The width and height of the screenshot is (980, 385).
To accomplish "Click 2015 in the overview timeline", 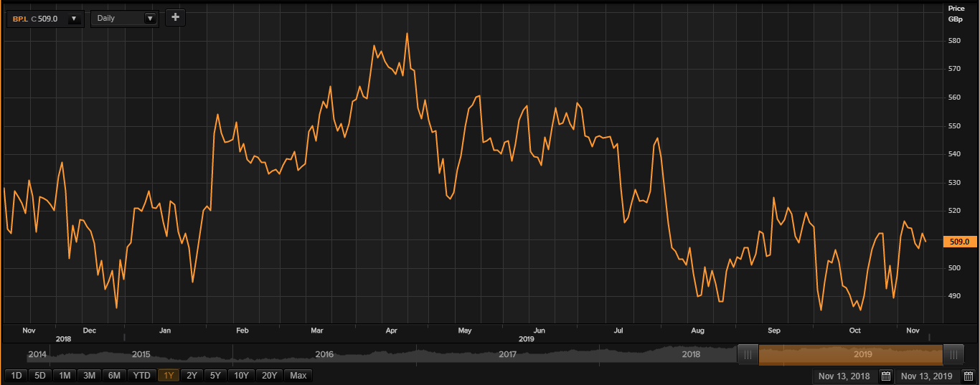I will click(141, 354).
